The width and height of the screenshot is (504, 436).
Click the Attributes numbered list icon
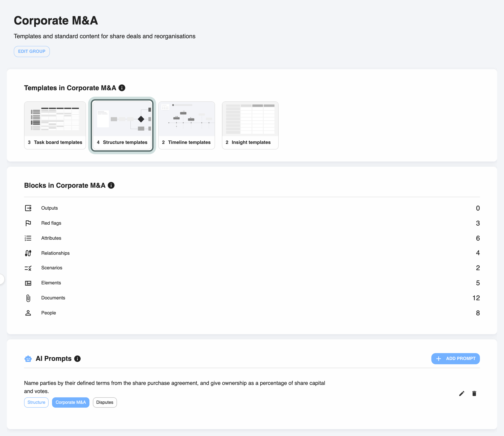[x=28, y=238]
